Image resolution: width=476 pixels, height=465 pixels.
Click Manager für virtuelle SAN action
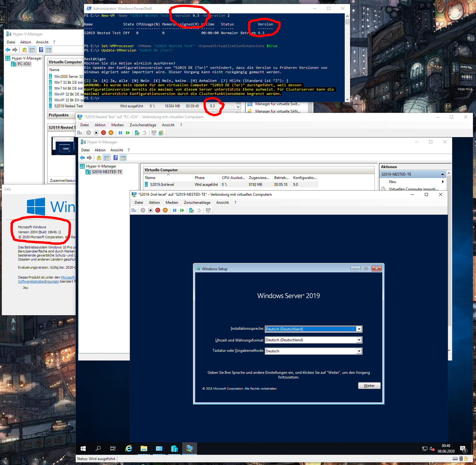tap(277, 111)
